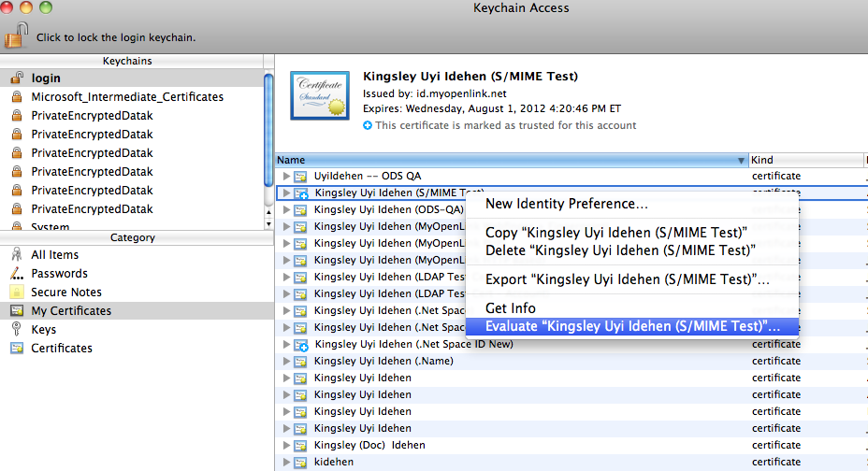Click certificate icon of Kingsley Uyi Idehen (ODS-QA)
Image resolution: width=868 pixels, height=471 pixels.
pyautogui.click(x=300, y=210)
